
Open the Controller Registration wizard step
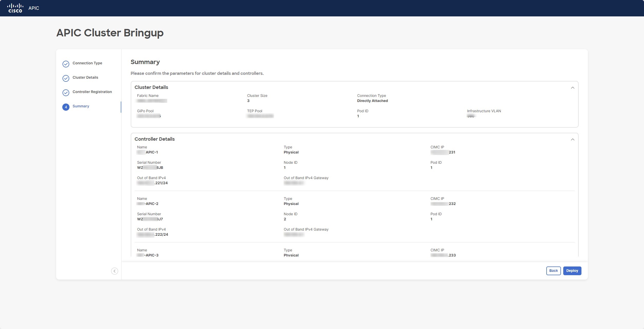[92, 92]
